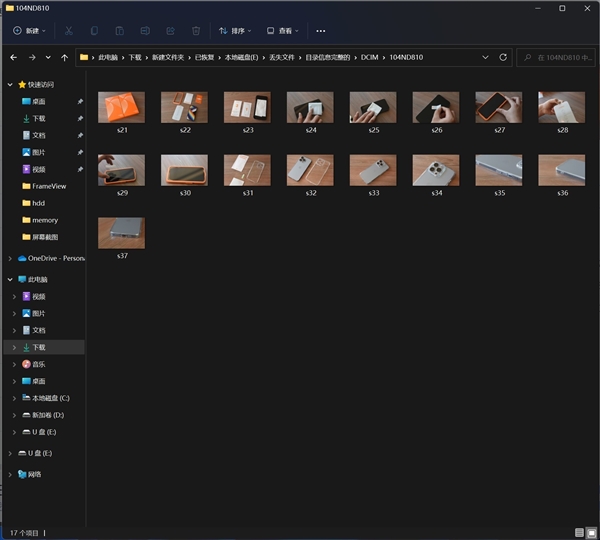The width and height of the screenshot is (600, 540).
Task: Click the Delete trash icon in toolbar
Action: pos(196,31)
